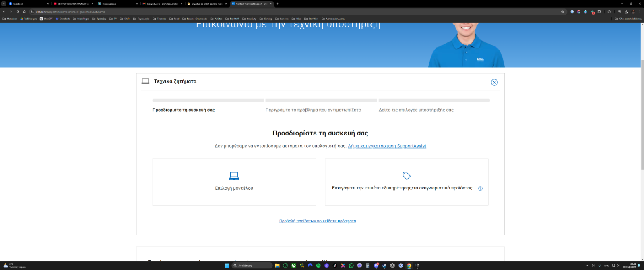The image size is (644, 270).
Task: Open the tab search dropdown arrow
Action: point(3,4)
